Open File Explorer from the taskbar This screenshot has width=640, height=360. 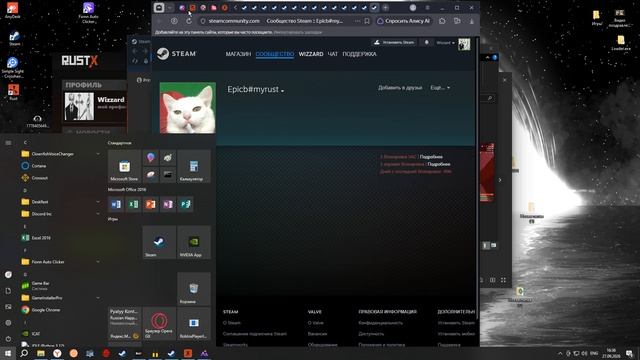[x=41, y=353]
